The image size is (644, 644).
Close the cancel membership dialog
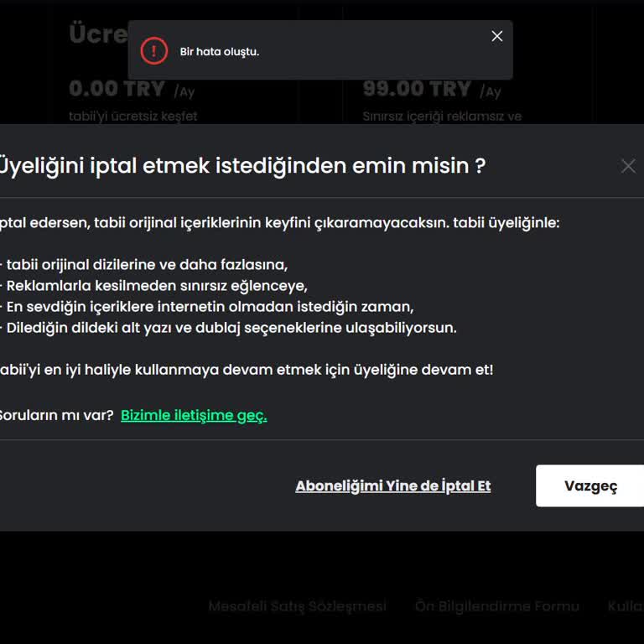point(628,166)
